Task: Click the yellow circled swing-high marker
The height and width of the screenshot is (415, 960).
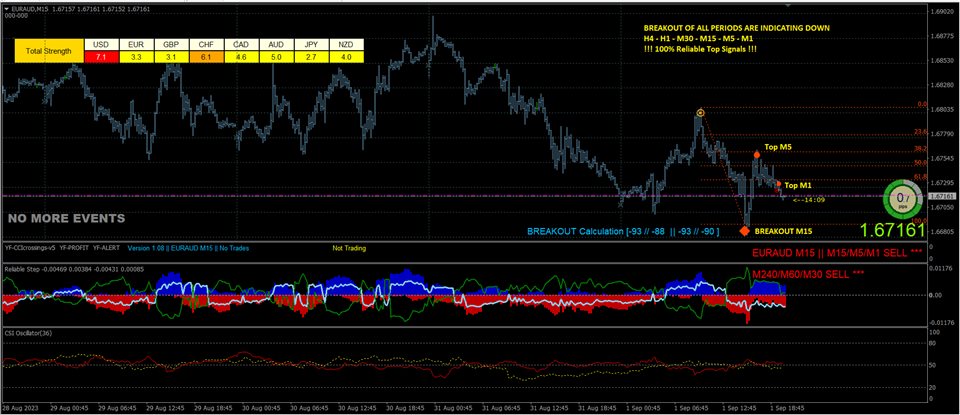Action: [x=700, y=113]
